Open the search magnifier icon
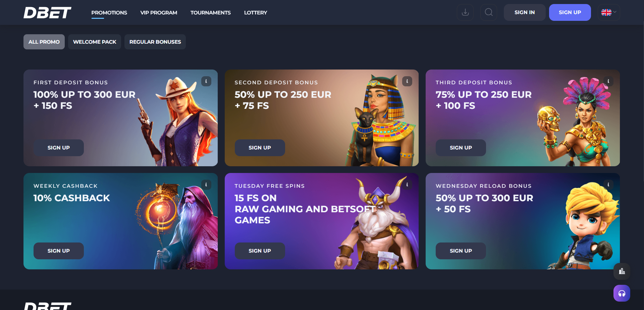This screenshot has height=310, width=644. coord(489,12)
